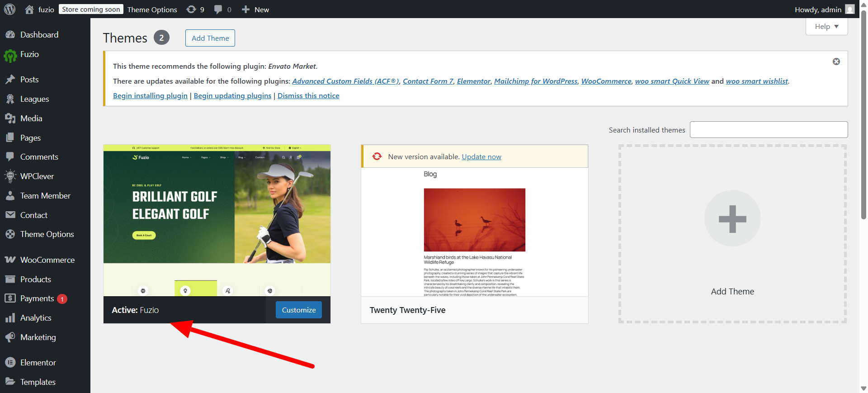
Task: Open the fuzio site name menu
Action: tap(46, 9)
